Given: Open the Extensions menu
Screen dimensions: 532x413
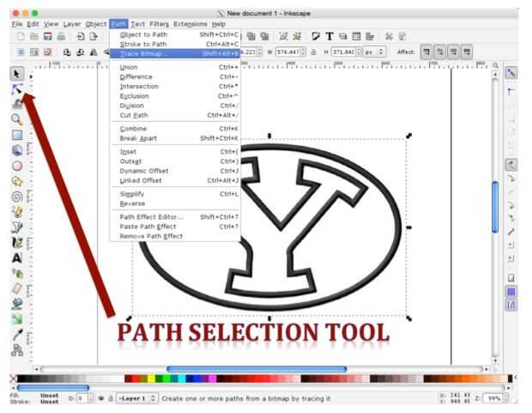Looking at the screenshot, I should (x=190, y=24).
